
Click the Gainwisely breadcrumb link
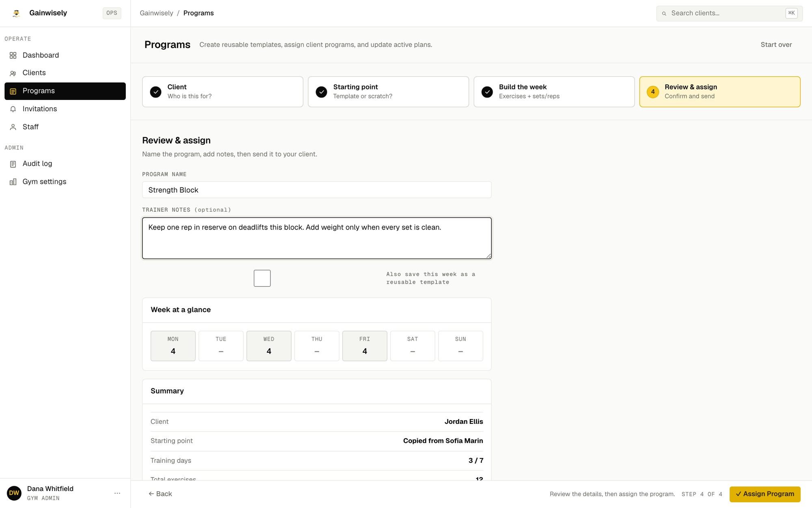(x=156, y=13)
